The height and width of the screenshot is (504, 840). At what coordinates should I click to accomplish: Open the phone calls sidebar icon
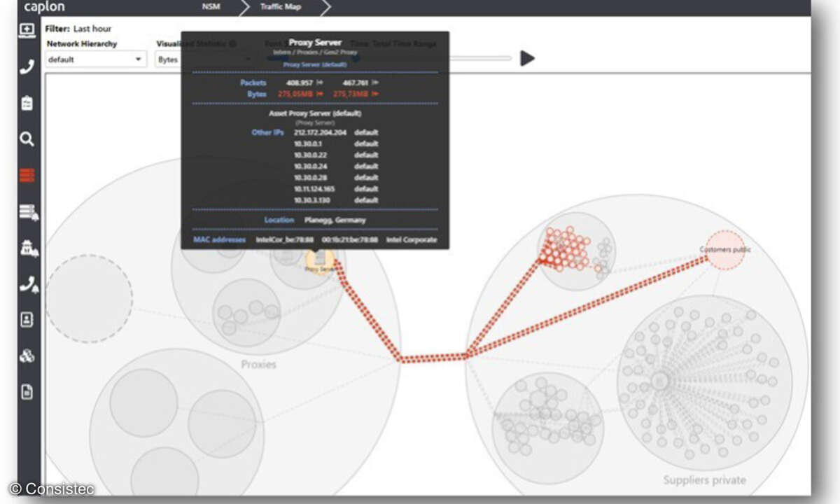point(27,67)
